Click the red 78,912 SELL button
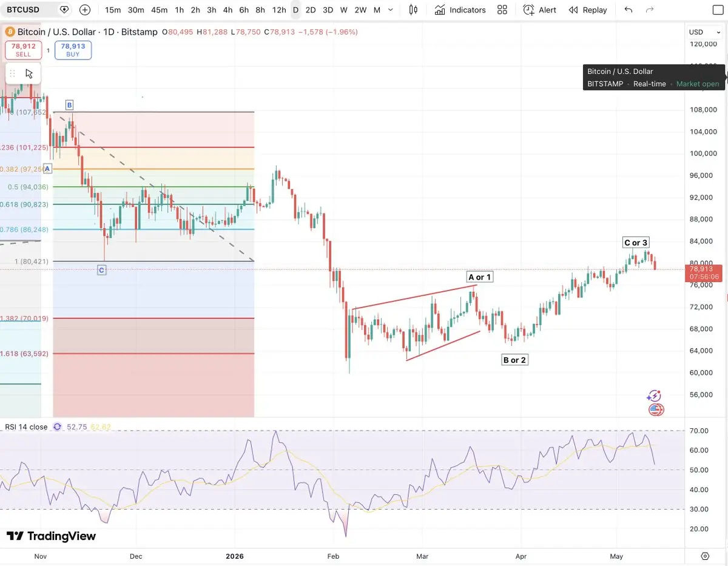Image resolution: width=728 pixels, height=566 pixels. coord(23,50)
